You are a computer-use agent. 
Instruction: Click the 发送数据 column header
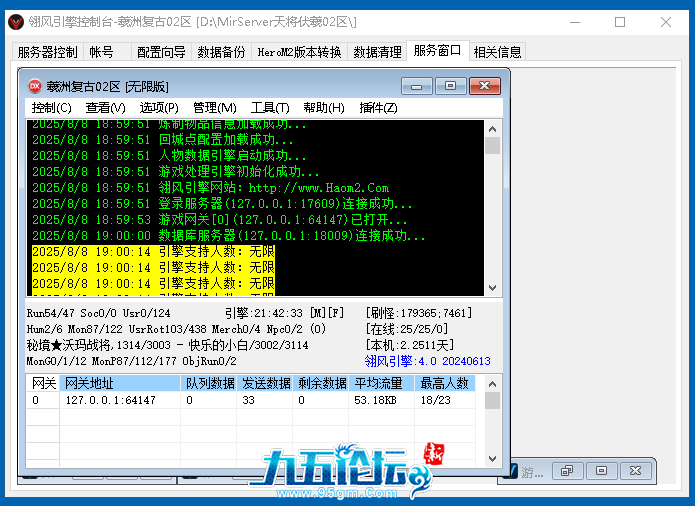tap(265, 383)
